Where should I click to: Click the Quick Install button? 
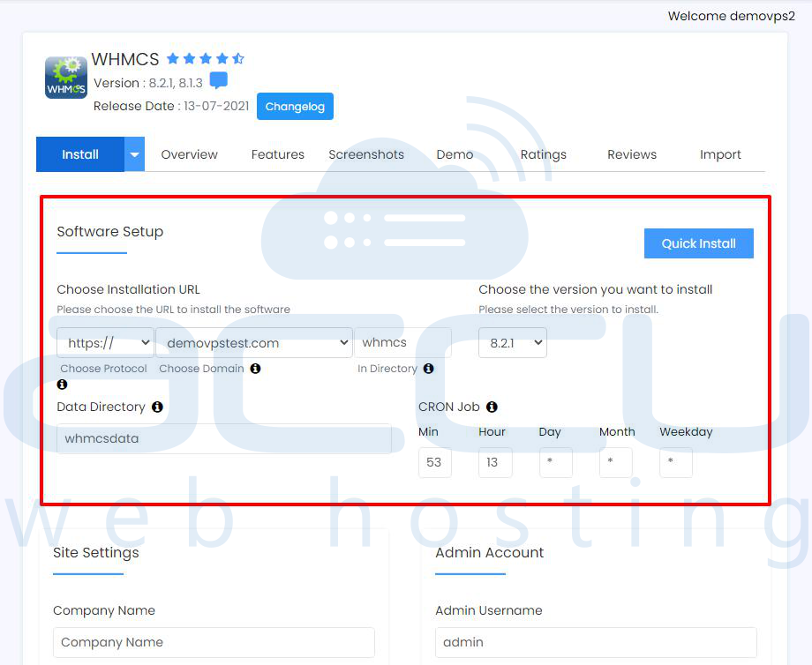[x=699, y=243]
